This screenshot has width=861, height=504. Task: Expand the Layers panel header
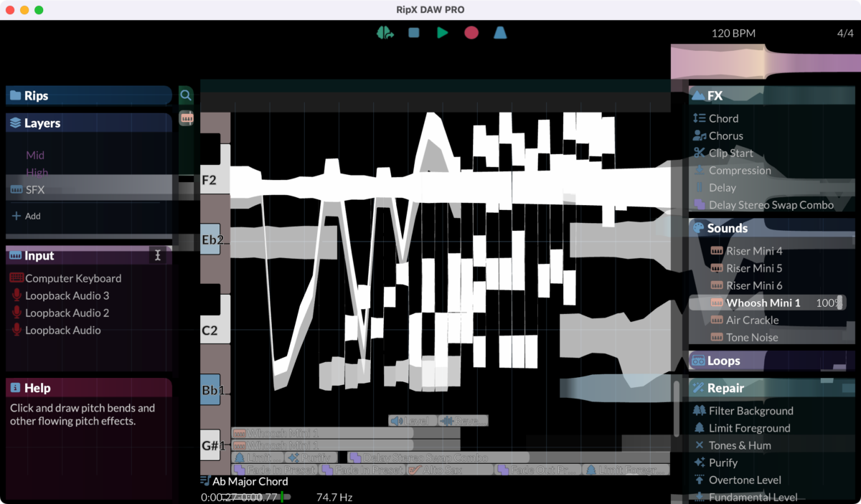(89, 123)
